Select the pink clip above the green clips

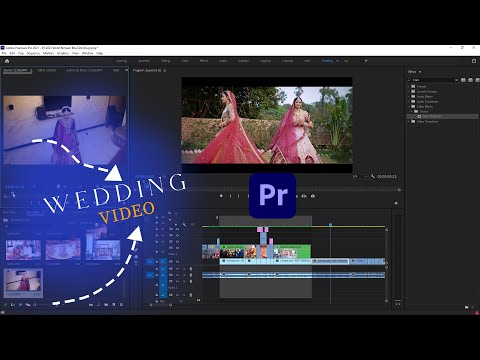point(260,229)
